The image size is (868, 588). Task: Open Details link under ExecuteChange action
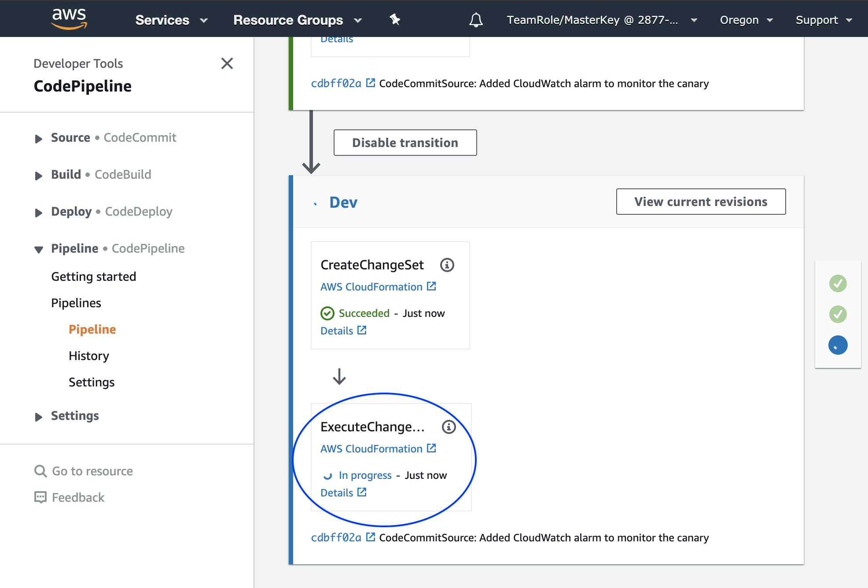click(x=337, y=493)
